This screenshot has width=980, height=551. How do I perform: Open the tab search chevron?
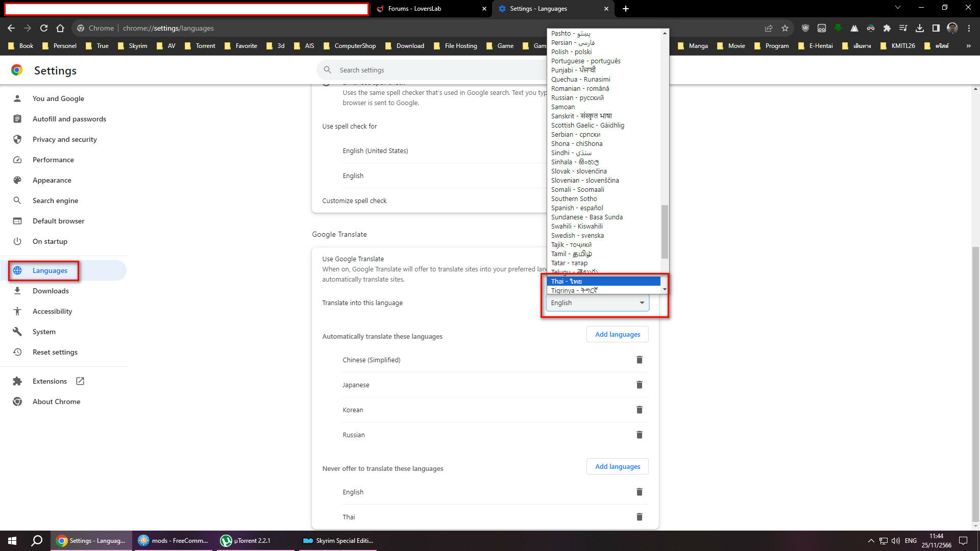(898, 8)
